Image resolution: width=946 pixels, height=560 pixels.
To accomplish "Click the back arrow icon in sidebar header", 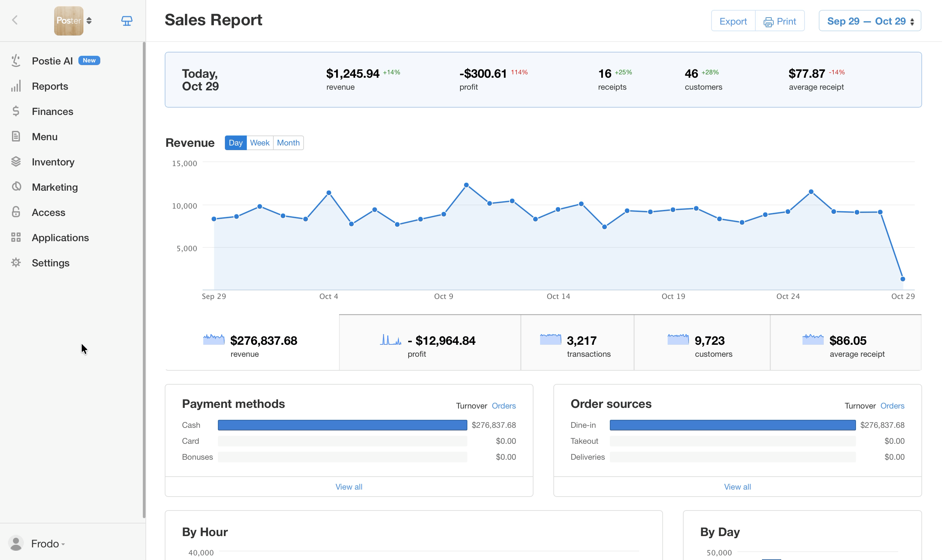I will click(x=15, y=20).
